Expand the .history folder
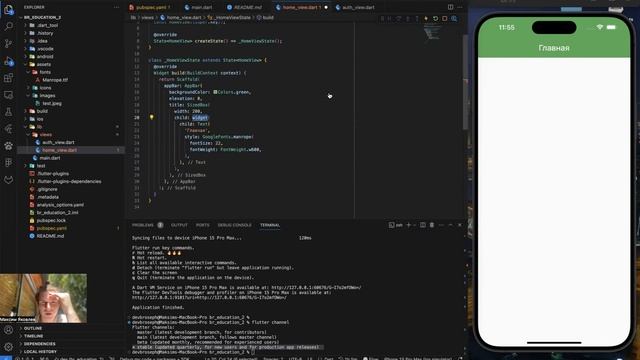The width and height of the screenshot is (640, 360). pyautogui.click(x=45, y=33)
